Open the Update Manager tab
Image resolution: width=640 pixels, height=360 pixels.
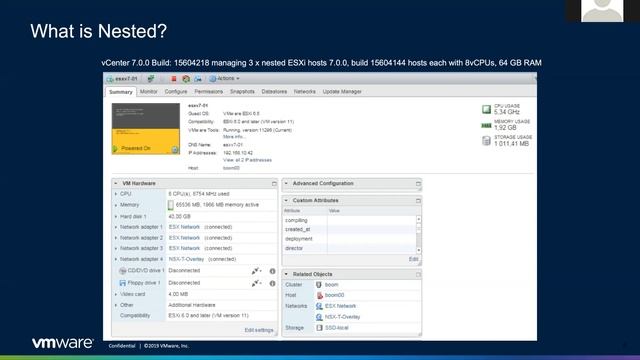coord(342,92)
